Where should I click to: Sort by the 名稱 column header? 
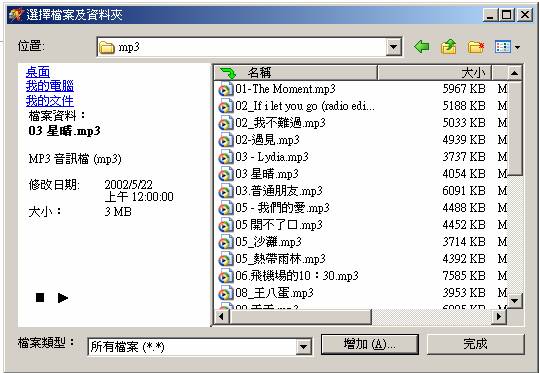click(296, 73)
